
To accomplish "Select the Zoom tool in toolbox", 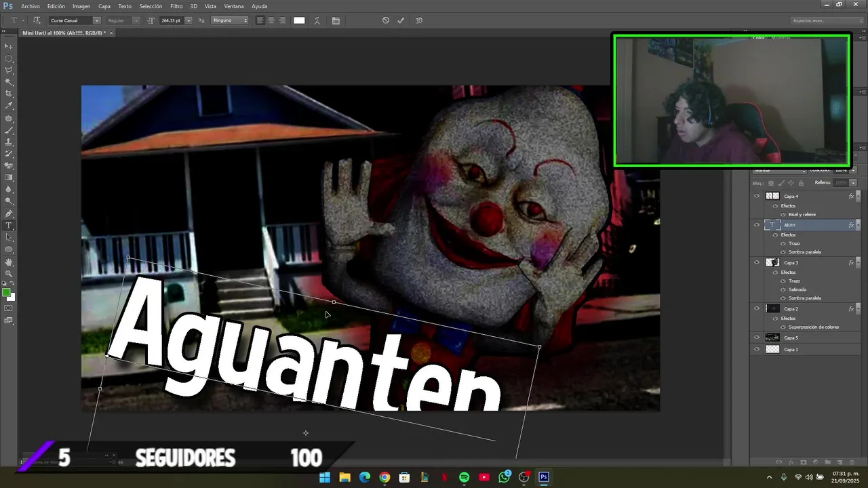I will 9,274.
